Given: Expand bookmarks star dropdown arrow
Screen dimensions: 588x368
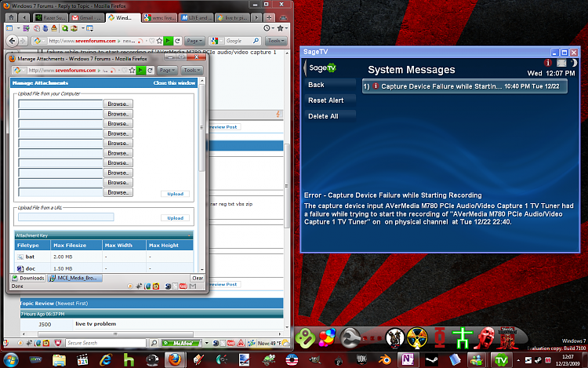Looking at the screenshot, I should [x=286, y=28].
